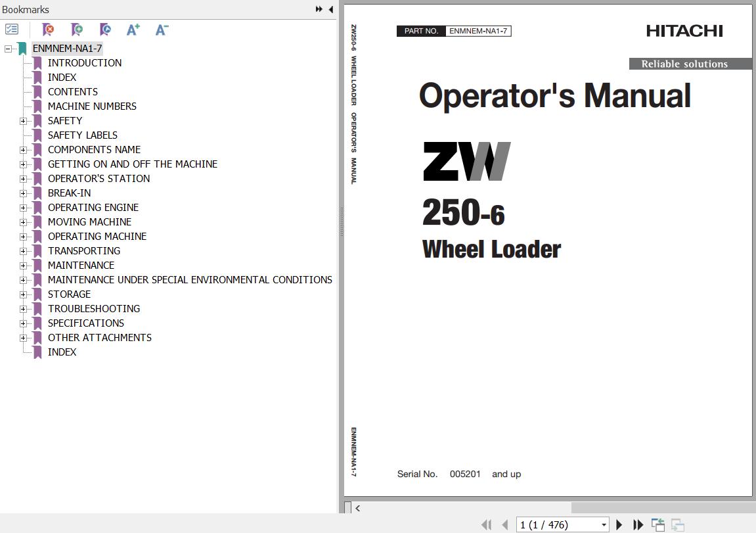This screenshot has height=533, width=756.
Task: Click the part number ENMNEM-NA1-7 on the cover
Action: pyautogui.click(x=478, y=31)
